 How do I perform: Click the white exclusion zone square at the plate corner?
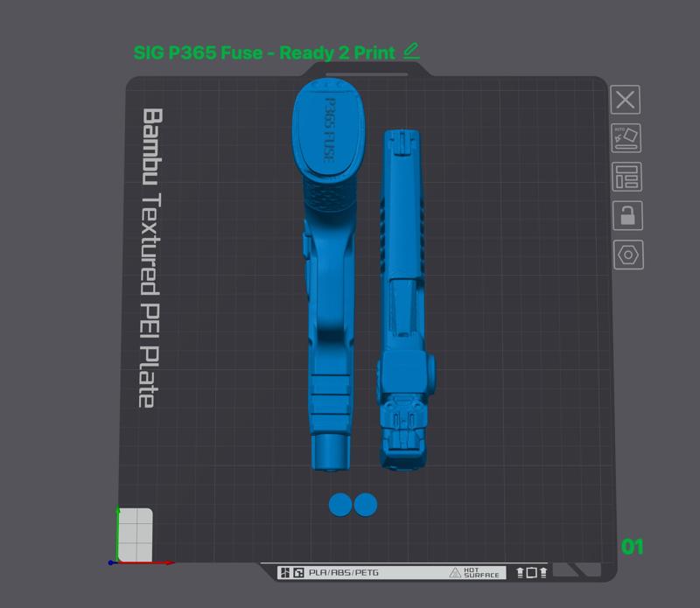click(136, 535)
